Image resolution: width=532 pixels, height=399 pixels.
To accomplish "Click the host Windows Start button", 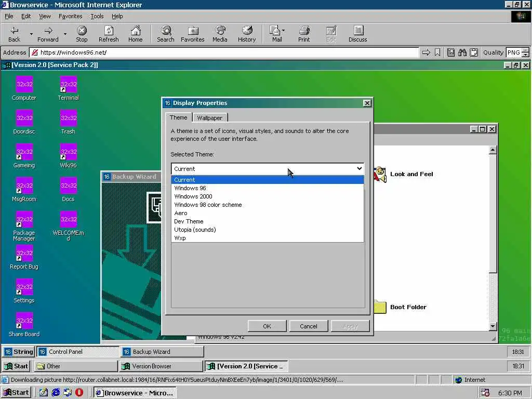I will pyautogui.click(x=16, y=393).
